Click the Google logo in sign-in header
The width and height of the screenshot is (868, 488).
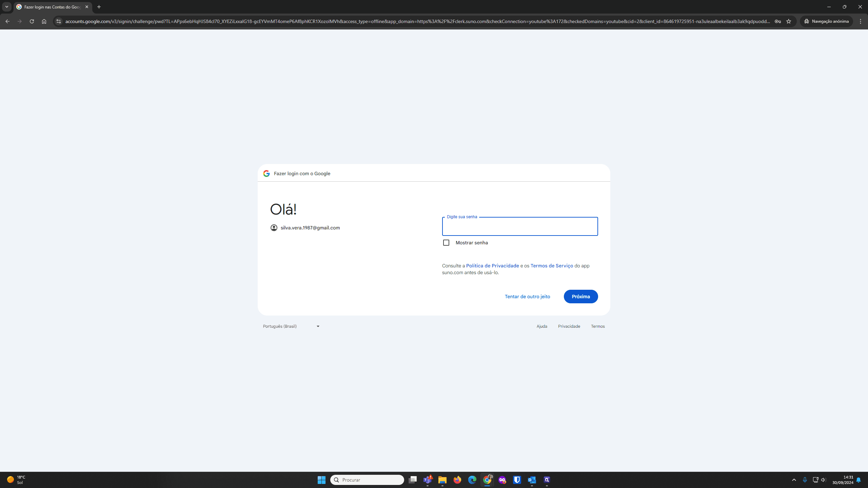tap(267, 174)
